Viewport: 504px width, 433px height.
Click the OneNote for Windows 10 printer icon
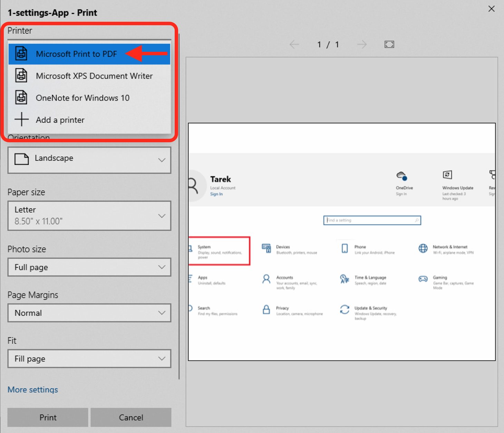(x=21, y=97)
